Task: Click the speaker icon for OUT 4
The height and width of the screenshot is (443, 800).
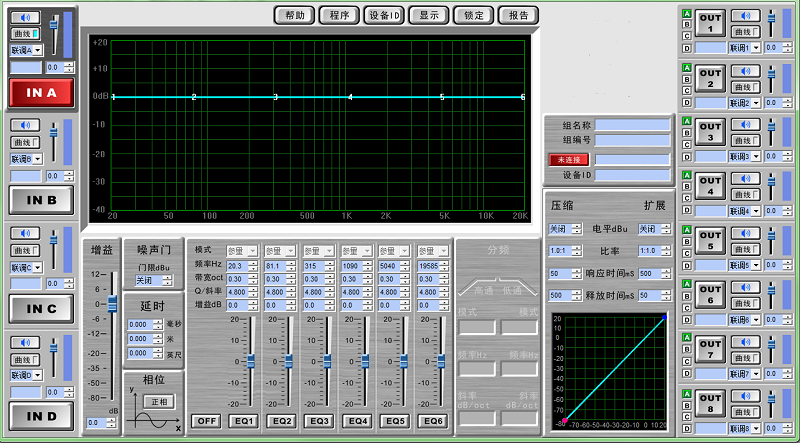Action: (745, 179)
